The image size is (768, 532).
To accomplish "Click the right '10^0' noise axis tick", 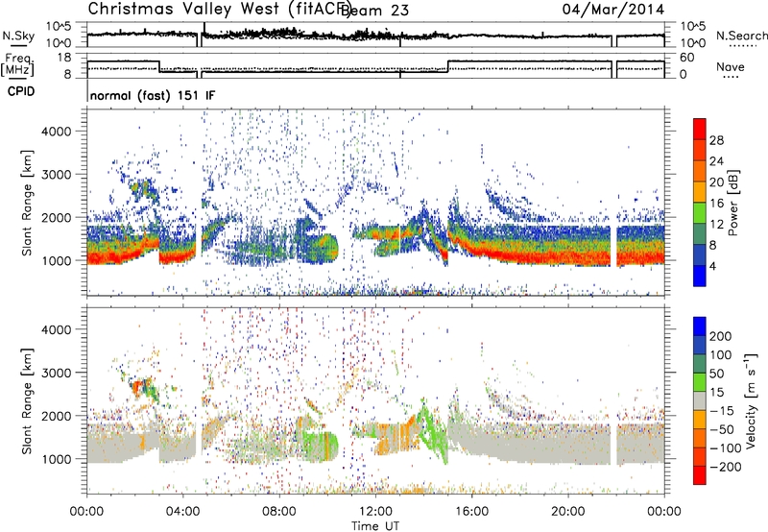I will tap(693, 43).
